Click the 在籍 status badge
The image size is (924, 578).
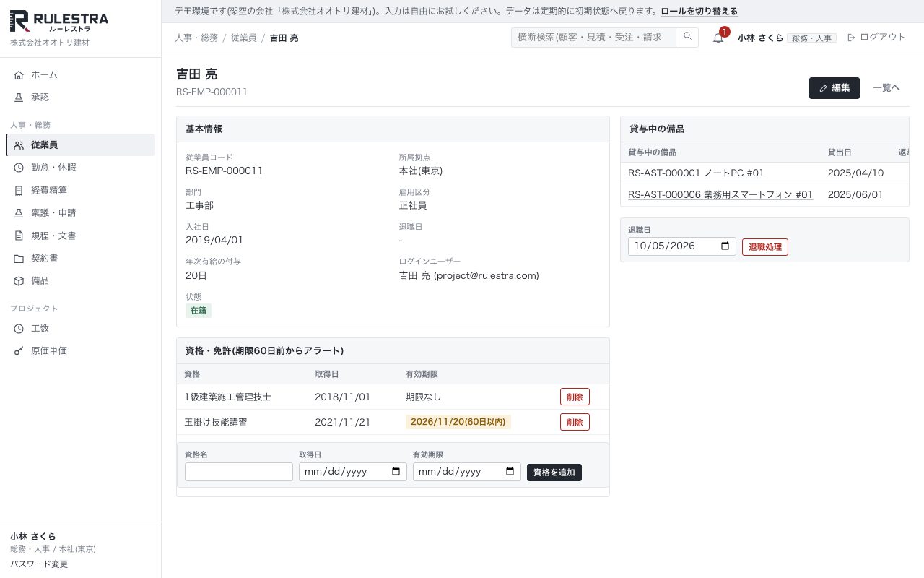click(199, 311)
